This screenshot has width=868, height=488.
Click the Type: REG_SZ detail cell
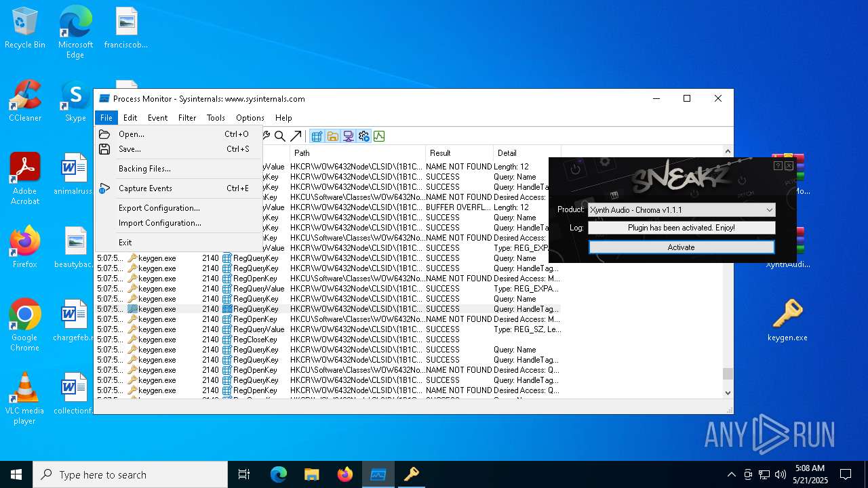527,329
